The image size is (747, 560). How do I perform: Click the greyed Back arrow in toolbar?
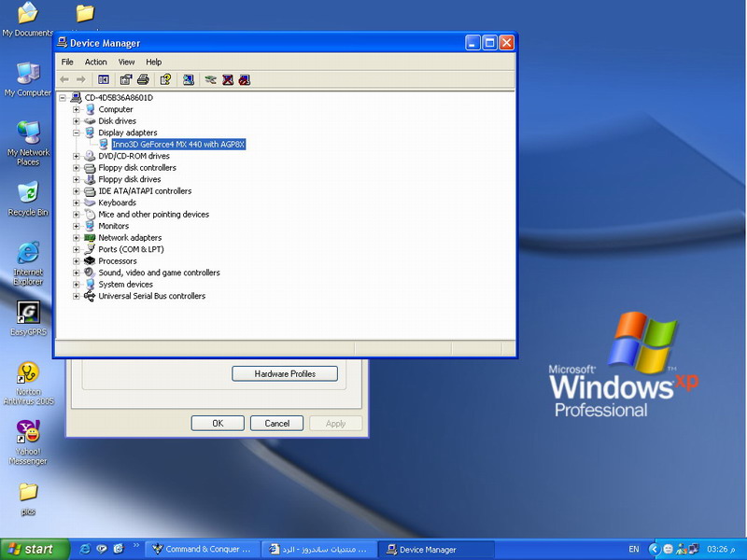(64, 79)
